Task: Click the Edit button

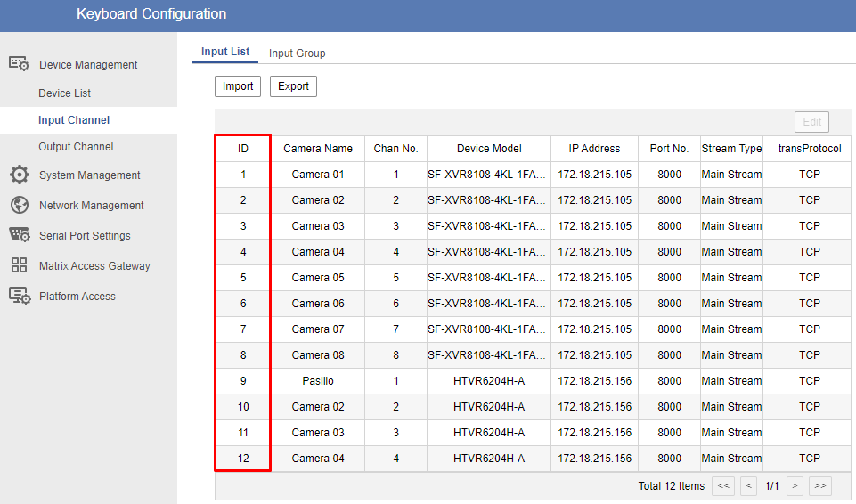Action: click(x=811, y=122)
